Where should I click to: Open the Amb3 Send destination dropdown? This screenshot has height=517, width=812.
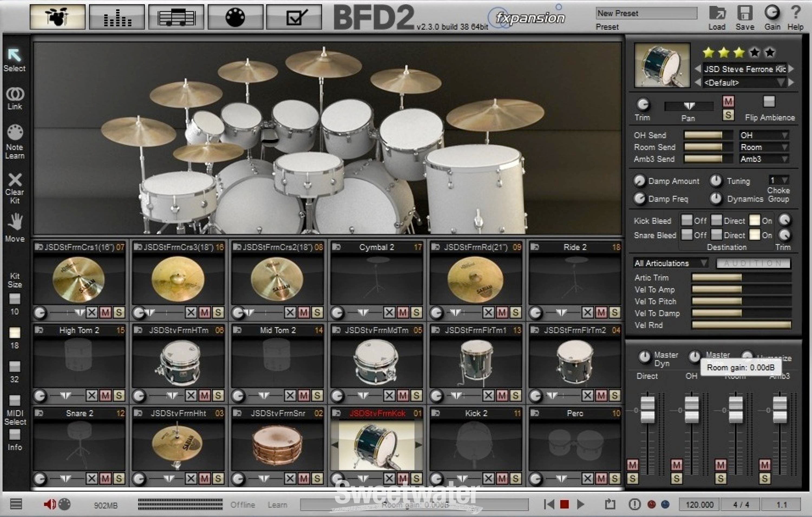764,159
